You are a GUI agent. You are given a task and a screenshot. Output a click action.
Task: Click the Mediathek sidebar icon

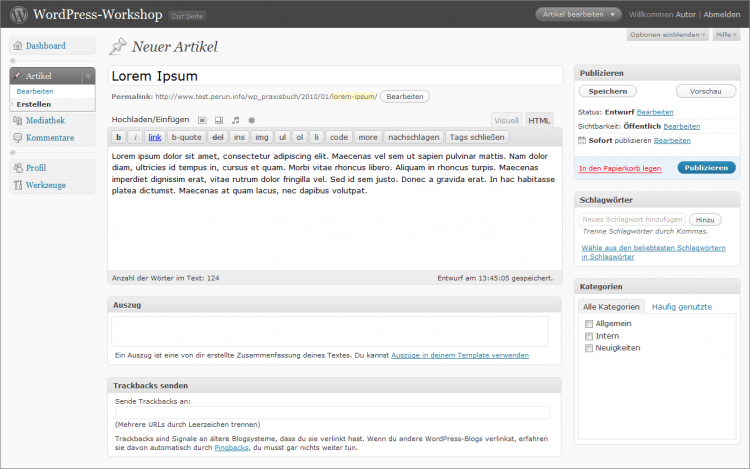pyautogui.click(x=18, y=120)
